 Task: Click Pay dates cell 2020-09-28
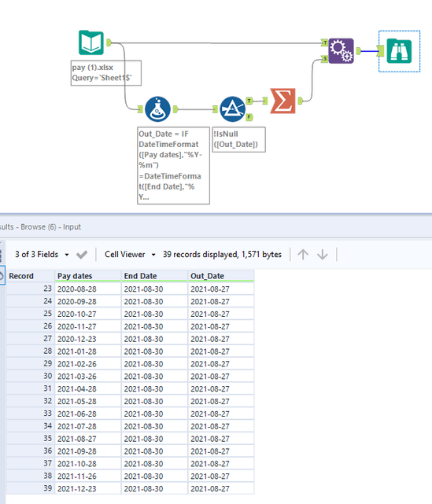[88, 301]
